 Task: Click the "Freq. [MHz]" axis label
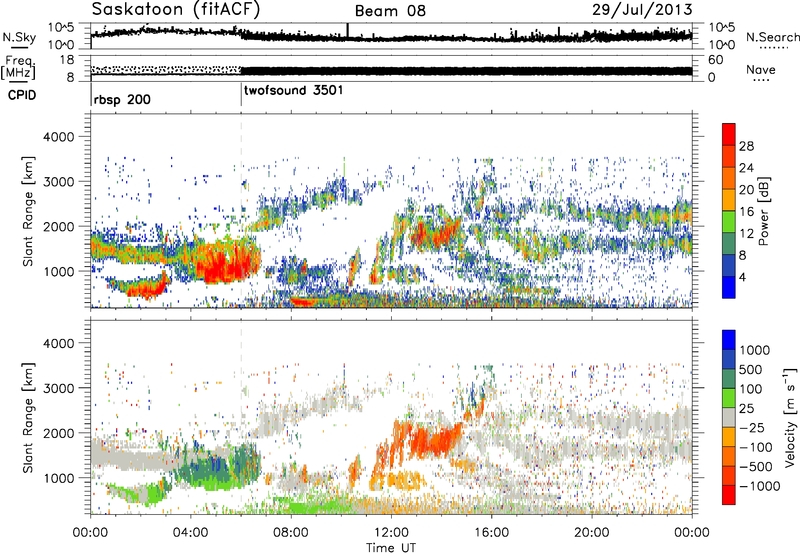click(x=18, y=68)
